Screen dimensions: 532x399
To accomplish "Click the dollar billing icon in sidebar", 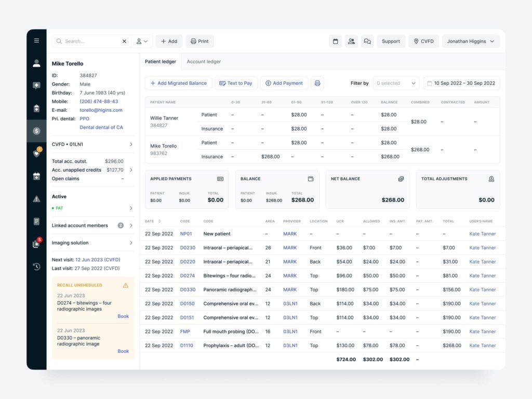I will (36, 131).
